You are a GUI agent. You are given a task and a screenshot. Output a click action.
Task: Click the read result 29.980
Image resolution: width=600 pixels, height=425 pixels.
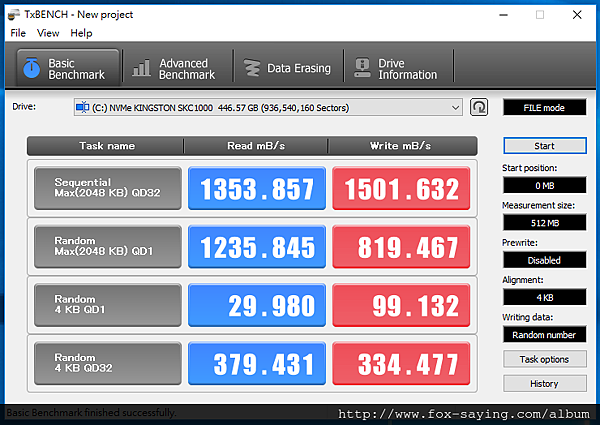click(x=257, y=305)
